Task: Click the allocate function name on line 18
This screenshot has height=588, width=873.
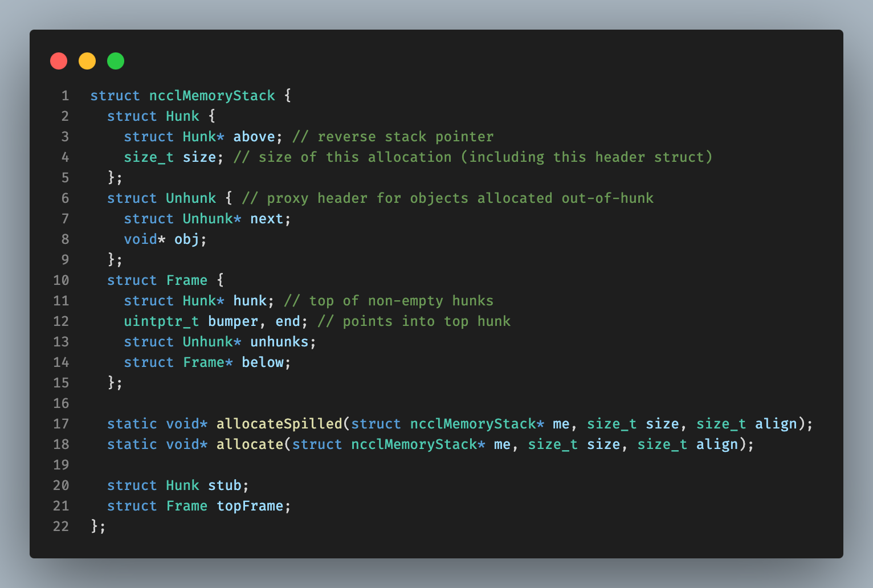Action: click(250, 444)
